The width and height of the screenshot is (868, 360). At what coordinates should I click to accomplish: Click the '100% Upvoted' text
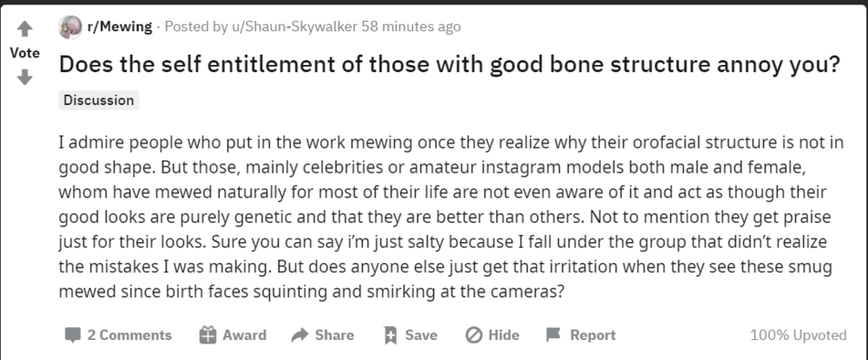[x=798, y=335]
